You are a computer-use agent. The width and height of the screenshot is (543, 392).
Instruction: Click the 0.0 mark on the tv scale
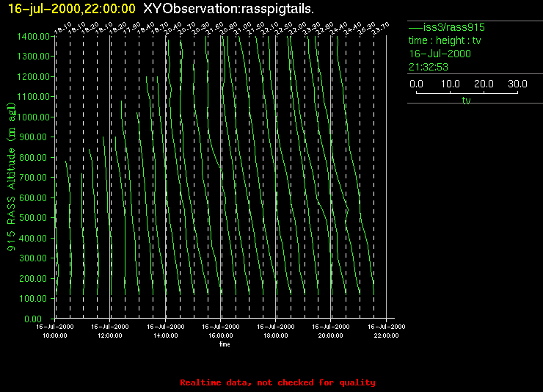[x=416, y=84]
